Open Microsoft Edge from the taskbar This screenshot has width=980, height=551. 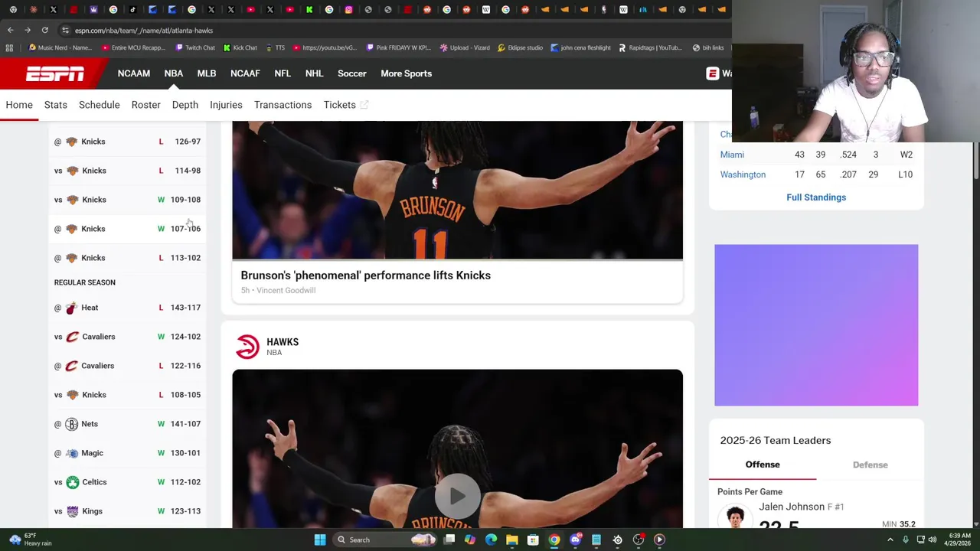[491, 540]
